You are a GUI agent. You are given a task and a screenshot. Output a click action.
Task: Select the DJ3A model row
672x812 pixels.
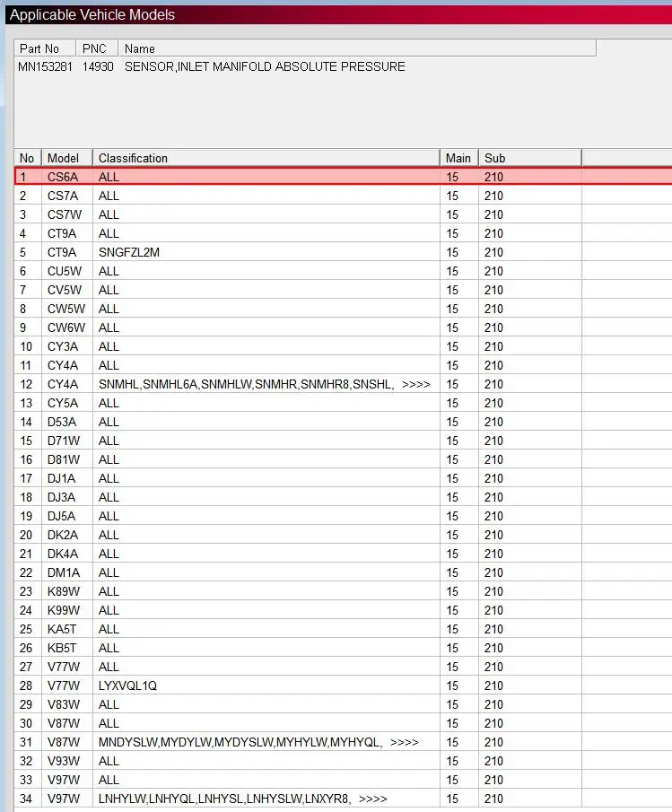[344, 497]
